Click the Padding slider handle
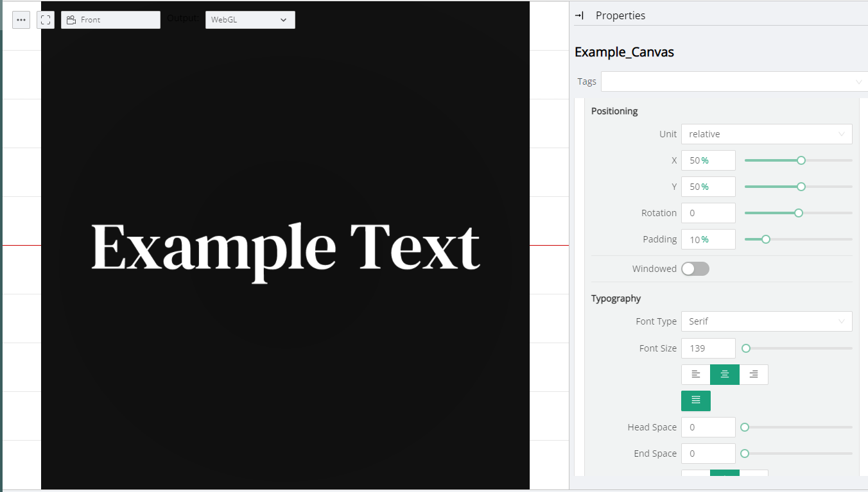The height and width of the screenshot is (492, 868). (x=766, y=239)
